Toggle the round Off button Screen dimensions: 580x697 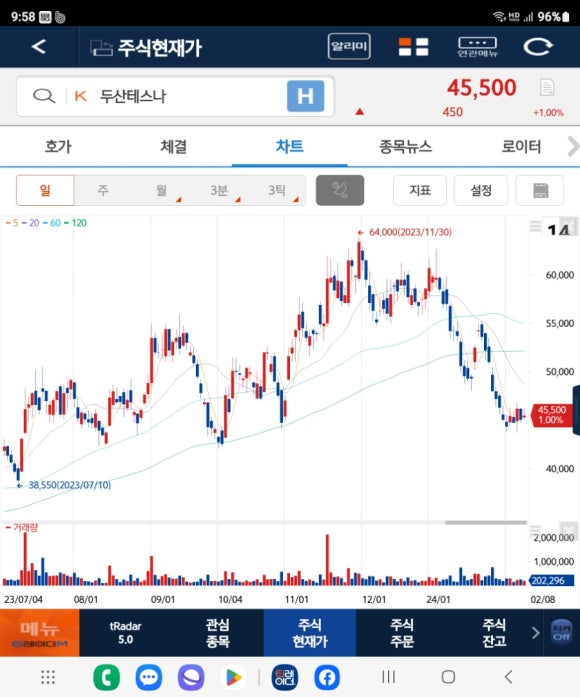click(x=561, y=633)
